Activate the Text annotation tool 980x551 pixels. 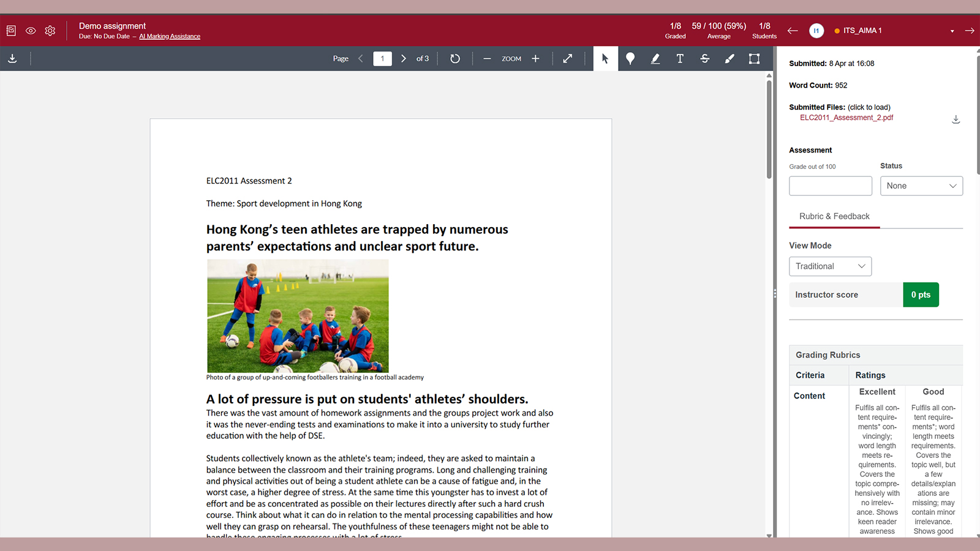click(680, 59)
